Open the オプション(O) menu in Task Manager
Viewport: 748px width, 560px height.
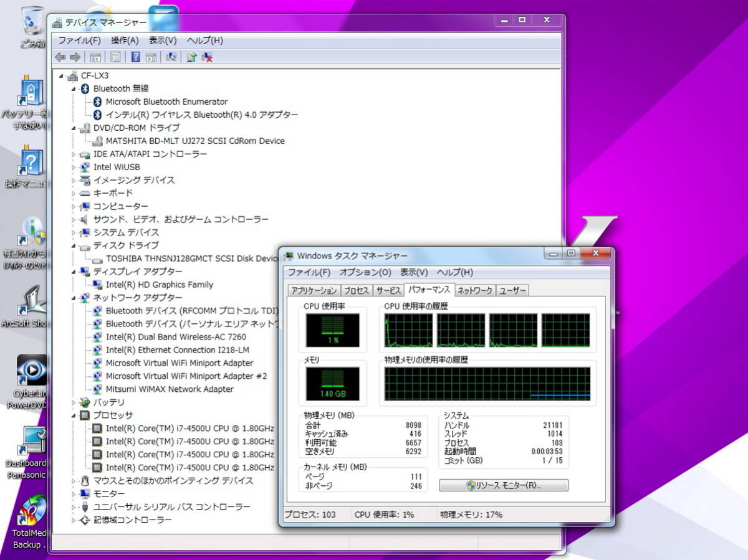pyautogui.click(x=365, y=272)
